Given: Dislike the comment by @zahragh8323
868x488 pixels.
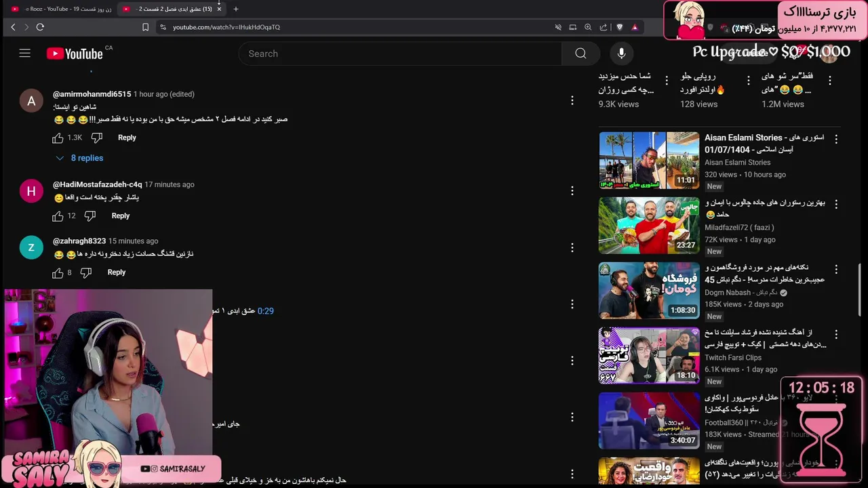Looking at the screenshot, I should pyautogui.click(x=86, y=272).
